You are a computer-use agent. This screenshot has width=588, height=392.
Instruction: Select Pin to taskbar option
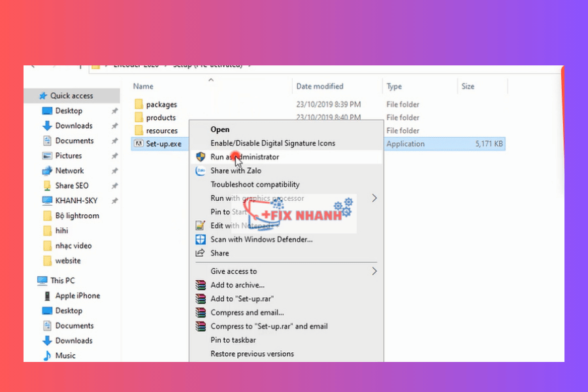233,340
